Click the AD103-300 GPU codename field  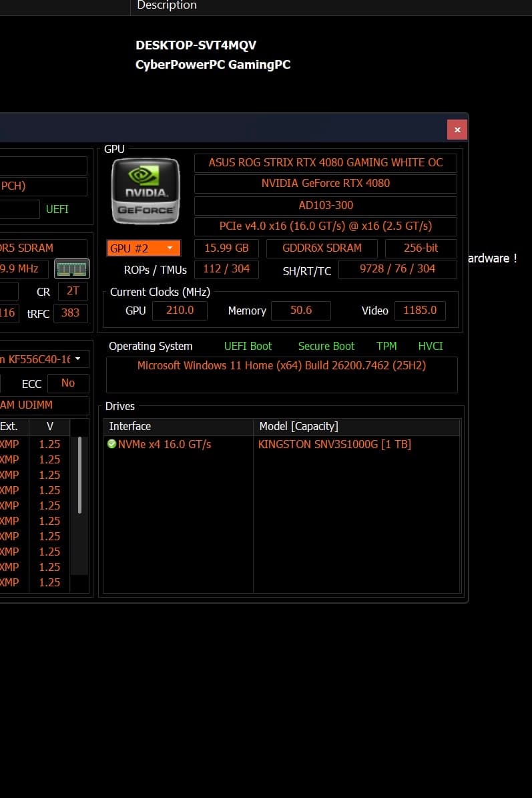pyautogui.click(x=326, y=206)
